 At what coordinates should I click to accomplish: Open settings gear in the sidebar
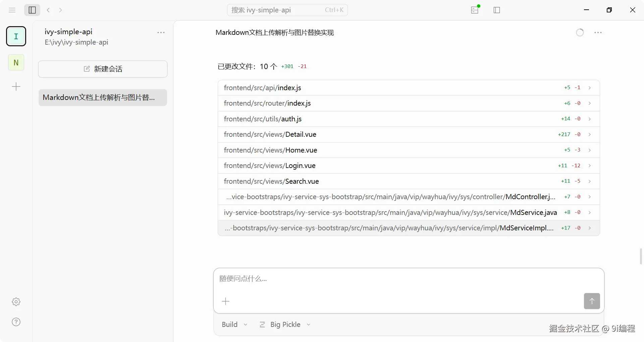16,302
